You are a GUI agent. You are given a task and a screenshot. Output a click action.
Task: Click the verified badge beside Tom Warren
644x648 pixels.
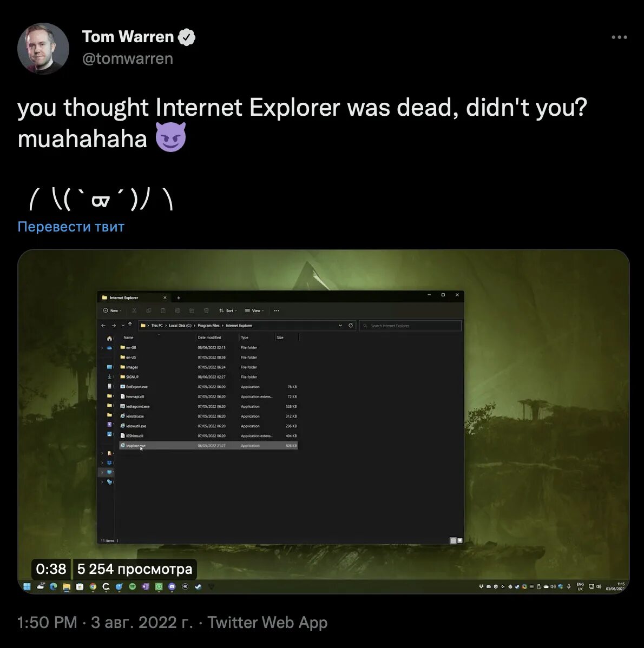click(186, 37)
